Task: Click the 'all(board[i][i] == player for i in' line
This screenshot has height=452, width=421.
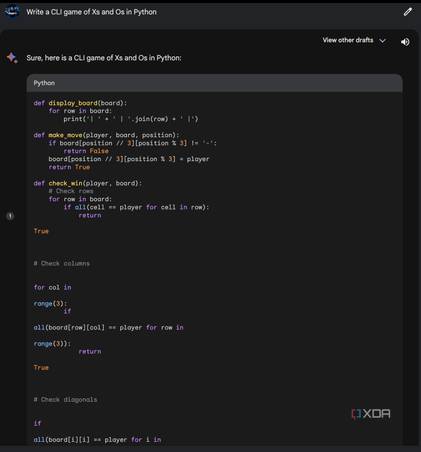Action: 97,440
